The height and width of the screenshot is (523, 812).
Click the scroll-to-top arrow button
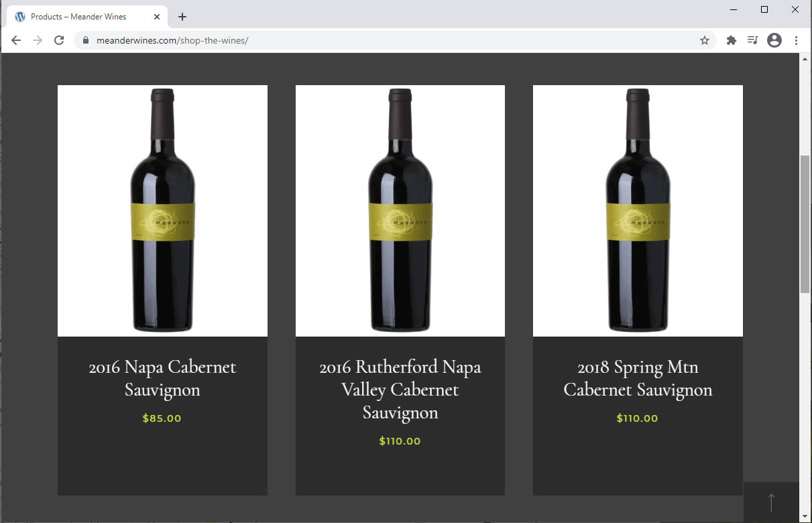[x=771, y=502]
